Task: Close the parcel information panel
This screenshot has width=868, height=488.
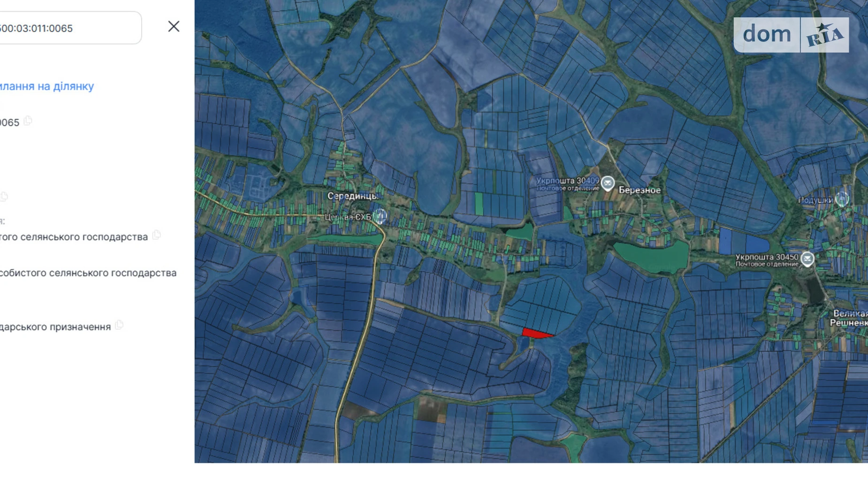Action: pos(174,27)
